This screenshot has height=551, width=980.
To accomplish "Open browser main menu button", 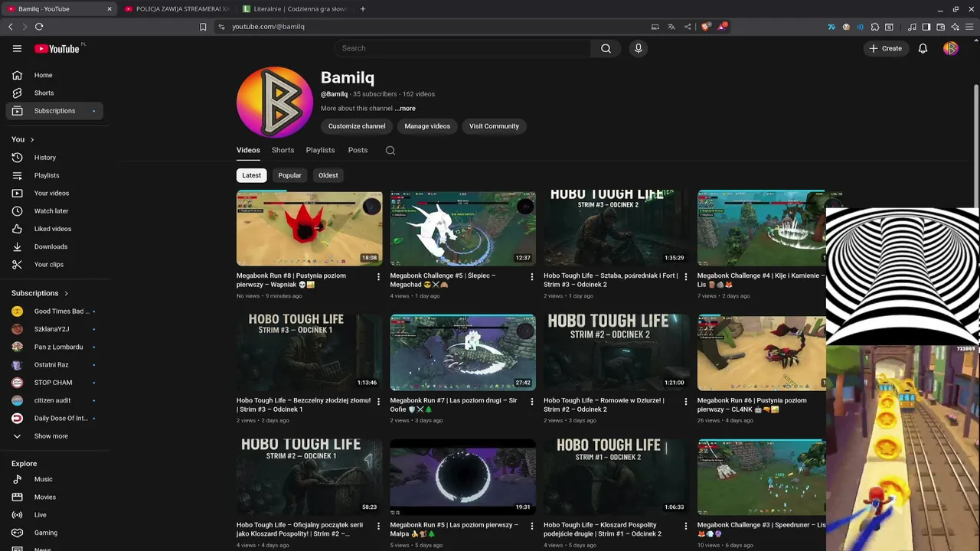I will [x=969, y=27].
